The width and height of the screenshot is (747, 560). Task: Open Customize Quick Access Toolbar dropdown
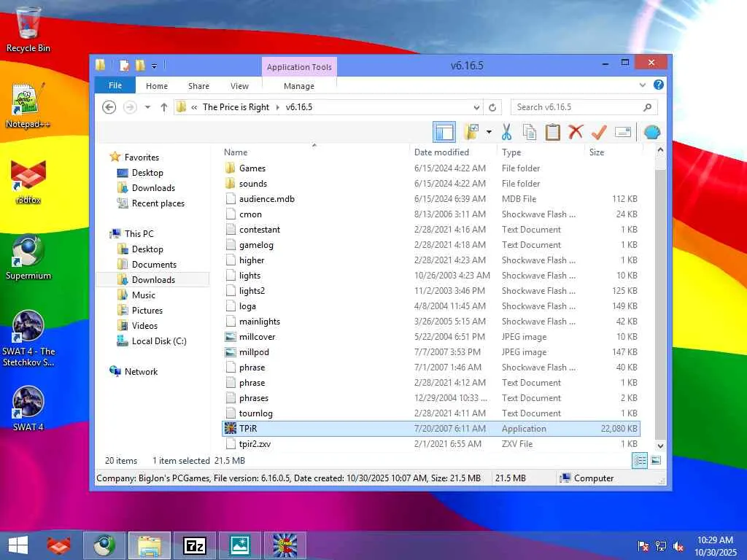tap(155, 66)
